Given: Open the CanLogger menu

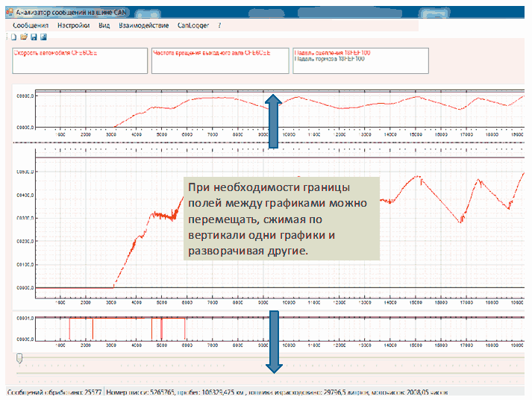Looking at the screenshot, I should 193,25.
